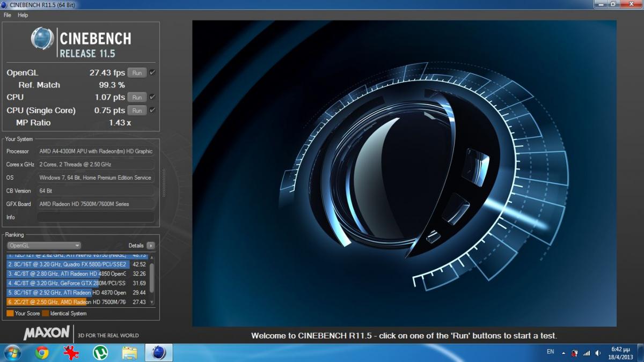
Task: Click the CB Version 64 Bit field
Action: pyautogui.click(x=96, y=191)
